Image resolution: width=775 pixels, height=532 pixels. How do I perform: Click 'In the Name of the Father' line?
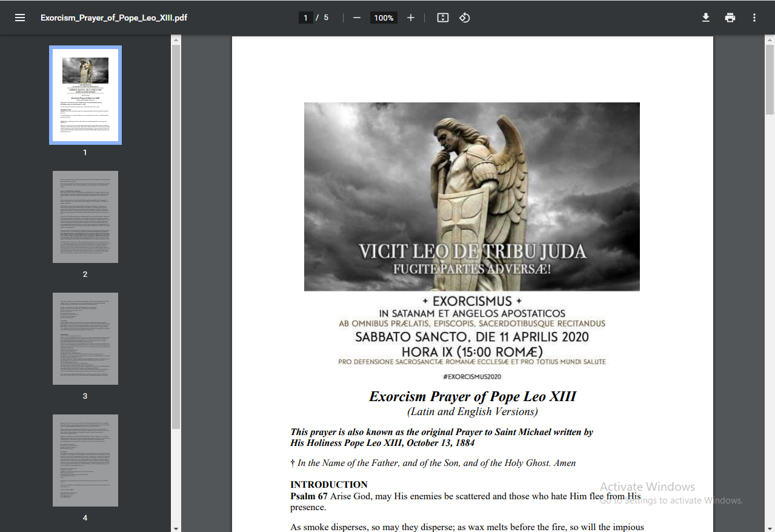433,463
